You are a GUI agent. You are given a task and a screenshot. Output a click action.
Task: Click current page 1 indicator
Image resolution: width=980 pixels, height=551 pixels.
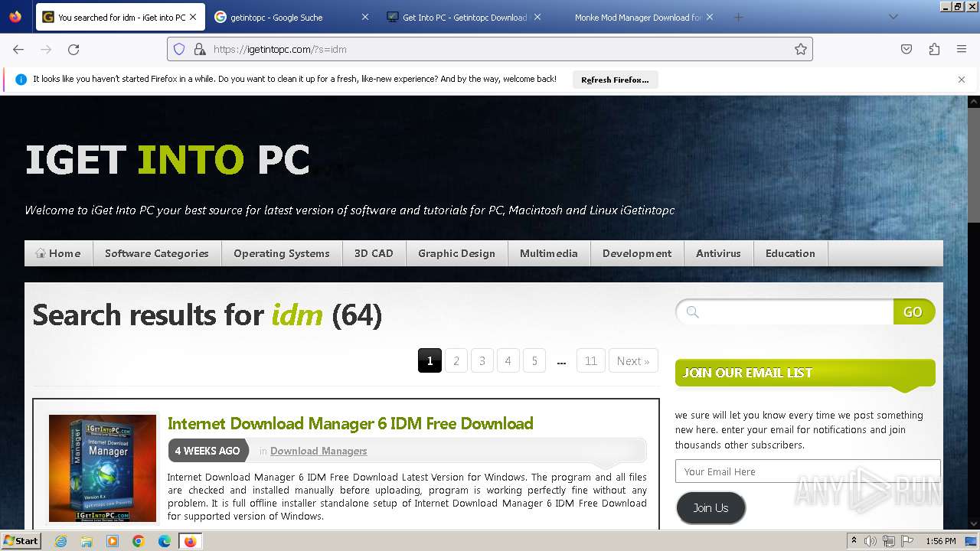pyautogui.click(x=430, y=360)
